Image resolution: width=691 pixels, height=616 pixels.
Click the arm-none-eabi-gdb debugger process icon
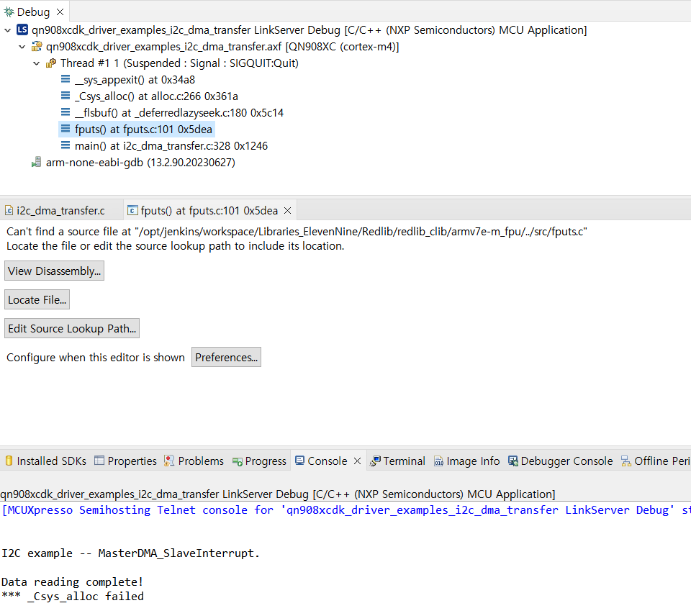pos(36,162)
